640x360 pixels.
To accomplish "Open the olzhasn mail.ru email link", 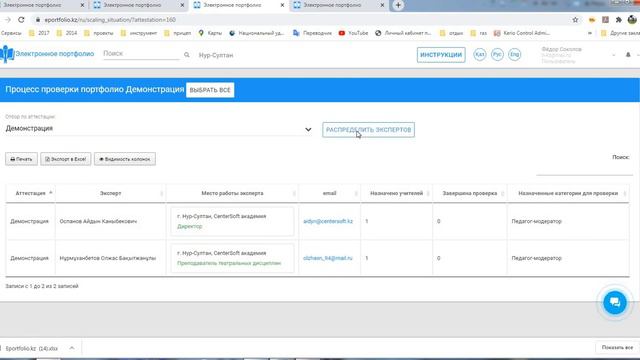I will pyautogui.click(x=327, y=258).
